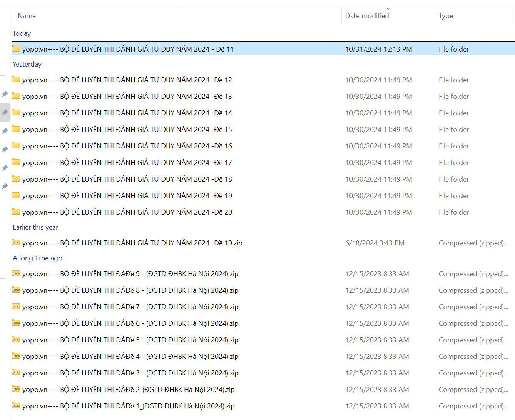Select folder name ending in -Đề 13

127,96
